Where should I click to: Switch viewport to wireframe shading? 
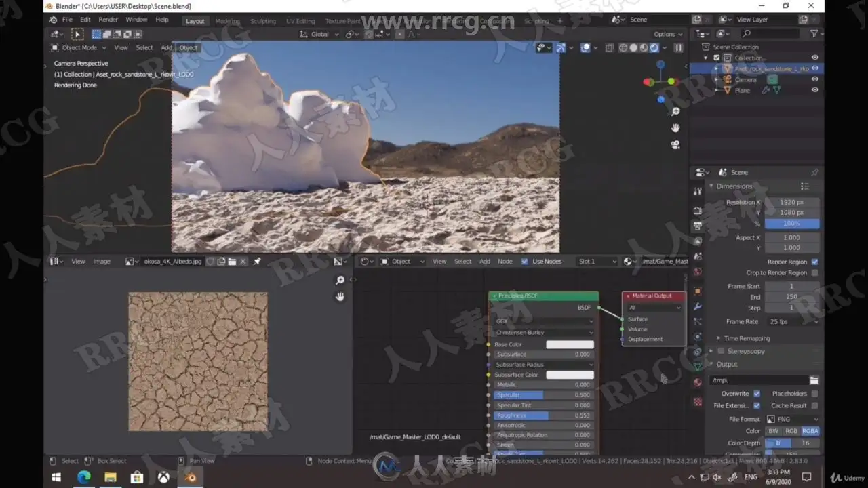(623, 48)
